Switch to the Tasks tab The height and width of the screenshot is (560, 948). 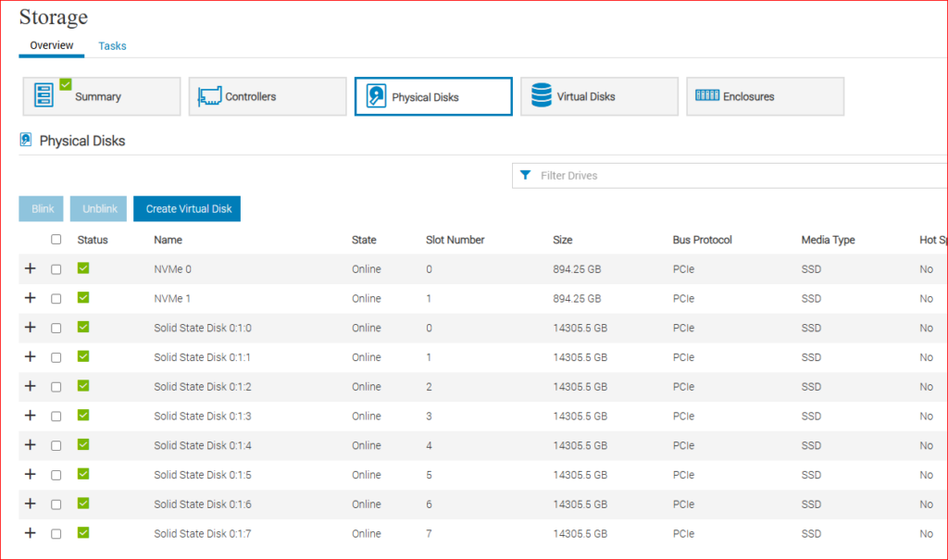click(x=112, y=45)
